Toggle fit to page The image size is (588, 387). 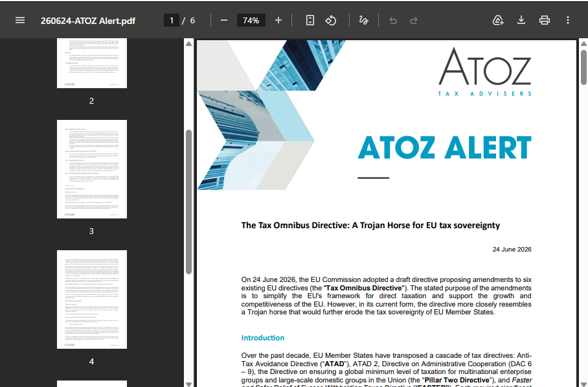[x=310, y=20]
